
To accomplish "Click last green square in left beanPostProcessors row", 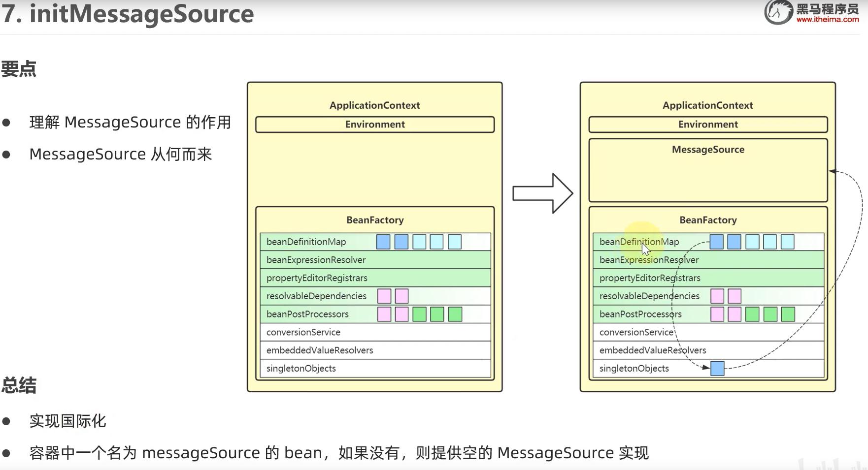I will tap(455, 314).
